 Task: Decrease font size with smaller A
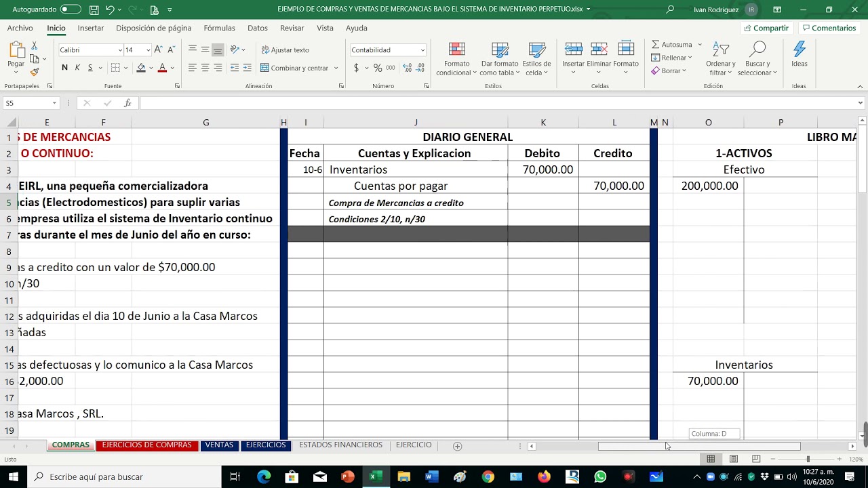click(170, 49)
